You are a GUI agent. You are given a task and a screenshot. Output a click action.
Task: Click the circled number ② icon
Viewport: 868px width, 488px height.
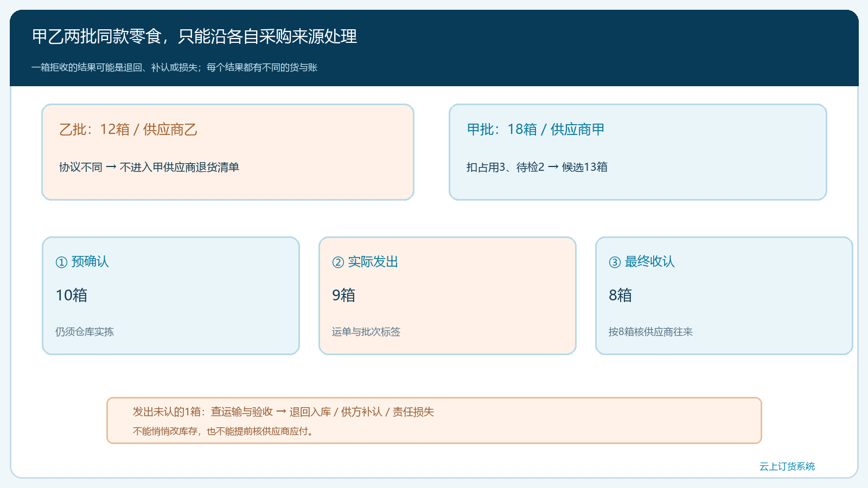[338, 262]
